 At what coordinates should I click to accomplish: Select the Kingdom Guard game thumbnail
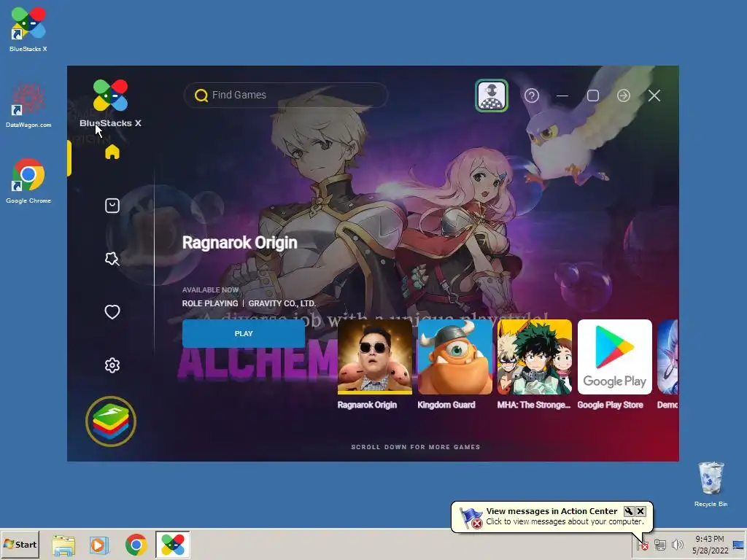[455, 357]
